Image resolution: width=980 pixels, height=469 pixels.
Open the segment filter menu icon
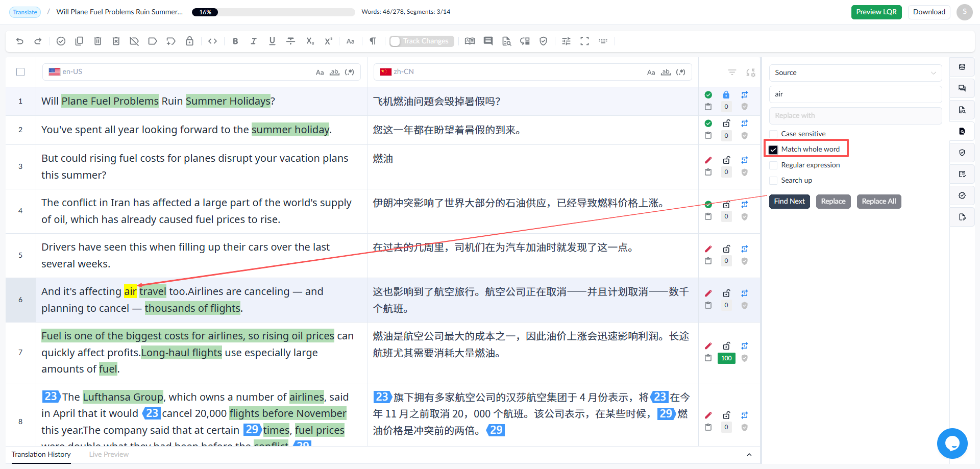[732, 72]
